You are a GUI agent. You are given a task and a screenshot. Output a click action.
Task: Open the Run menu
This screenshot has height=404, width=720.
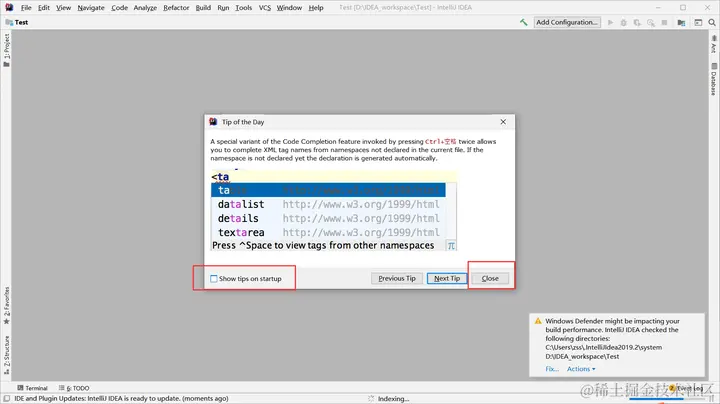223,8
